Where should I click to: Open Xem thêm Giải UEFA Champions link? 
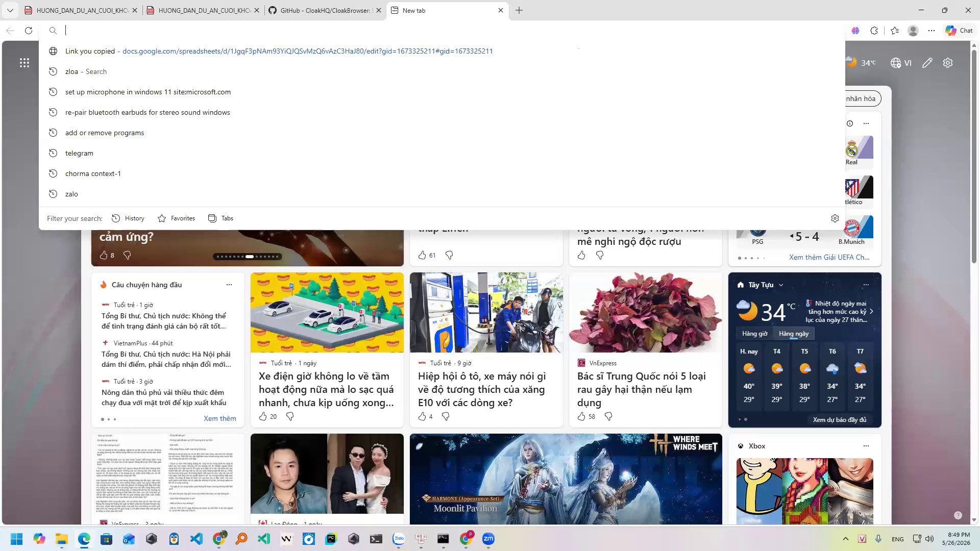pyautogui.click(x=829, y=257)
